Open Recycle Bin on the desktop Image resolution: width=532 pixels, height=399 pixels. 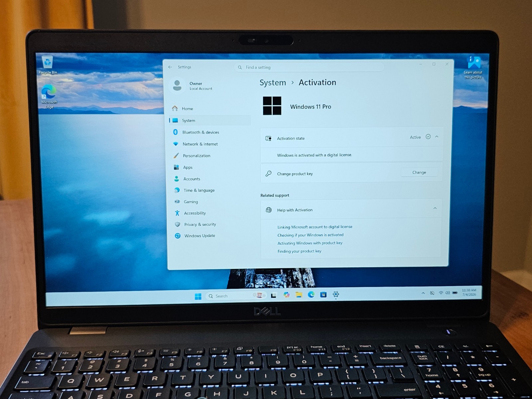pos(48,65)
